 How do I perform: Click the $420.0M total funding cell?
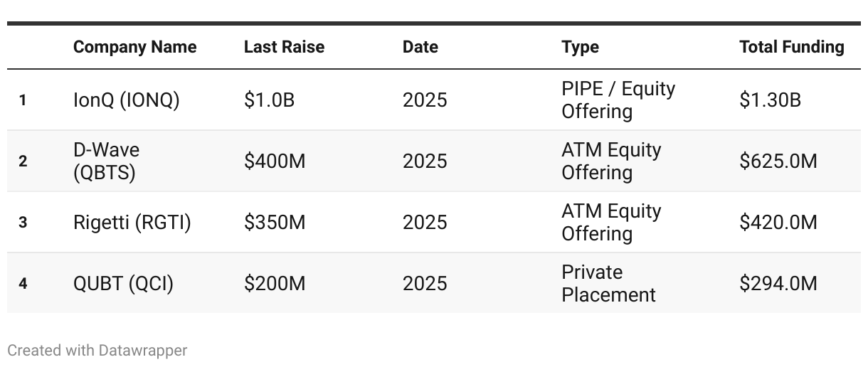778,223
